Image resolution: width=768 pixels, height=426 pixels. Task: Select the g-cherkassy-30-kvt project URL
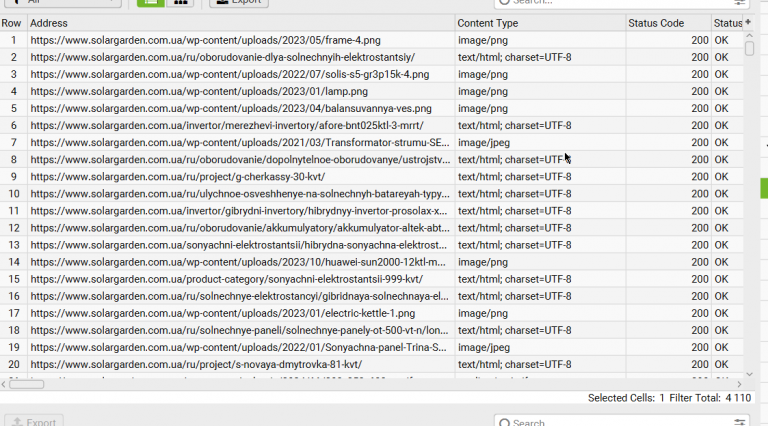177,177
